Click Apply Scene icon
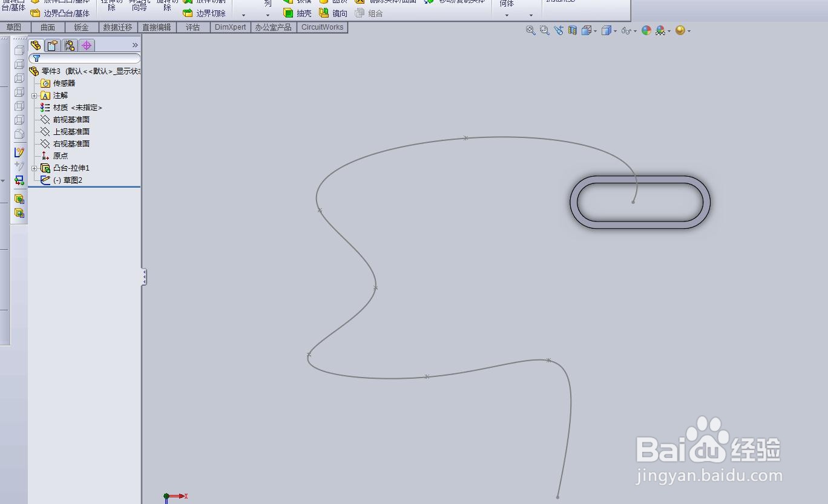 point(660,30)
